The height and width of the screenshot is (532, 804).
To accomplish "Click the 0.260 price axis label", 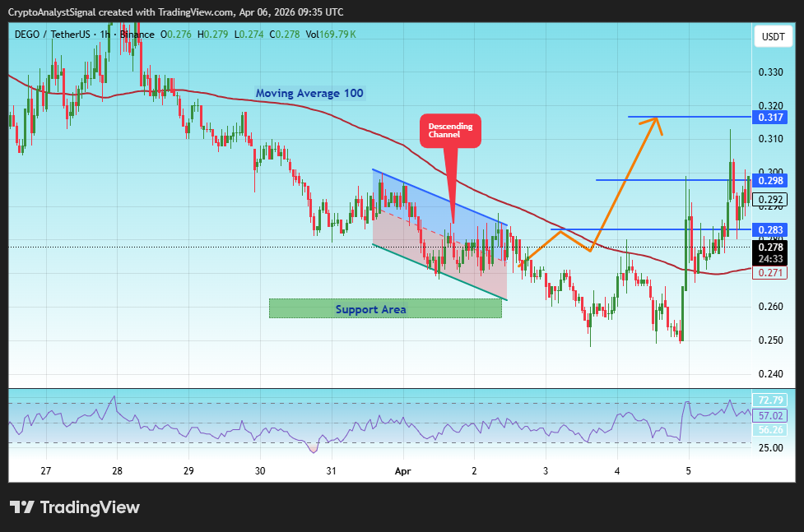I will pyautogui.click(x=770, y=307).
